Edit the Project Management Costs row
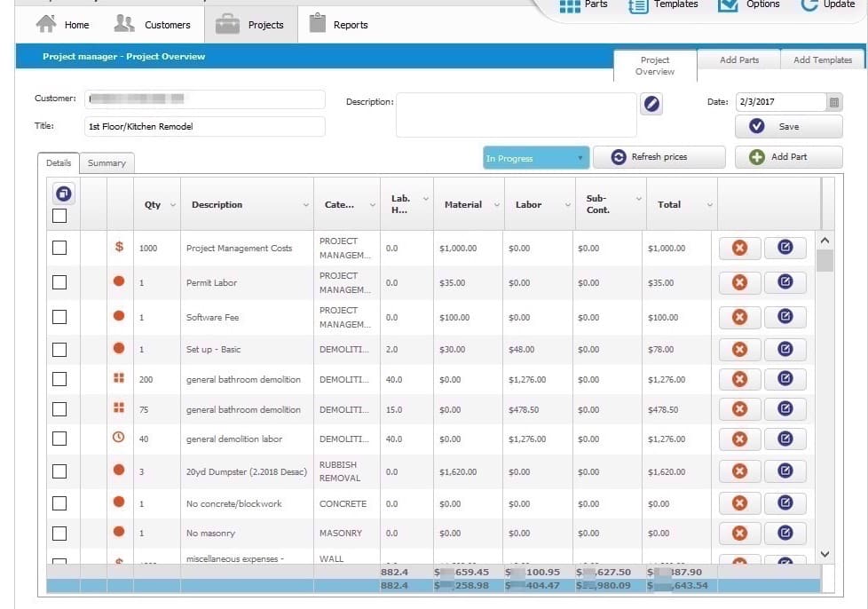 785,248
